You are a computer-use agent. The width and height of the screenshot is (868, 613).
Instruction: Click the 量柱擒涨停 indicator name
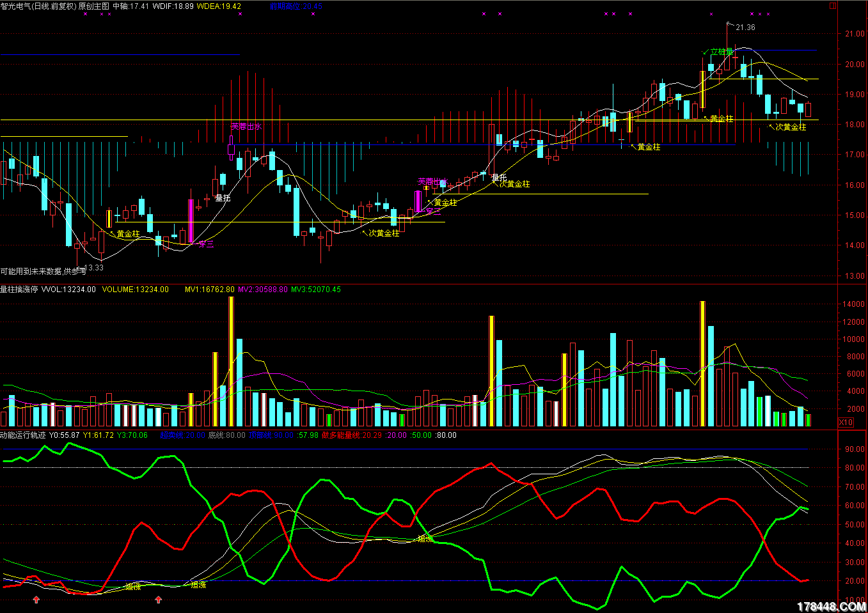[19, 290]
